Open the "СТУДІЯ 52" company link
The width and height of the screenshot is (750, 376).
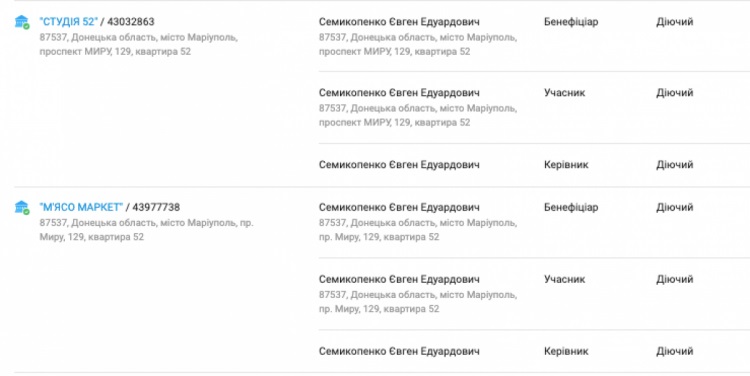68,22
